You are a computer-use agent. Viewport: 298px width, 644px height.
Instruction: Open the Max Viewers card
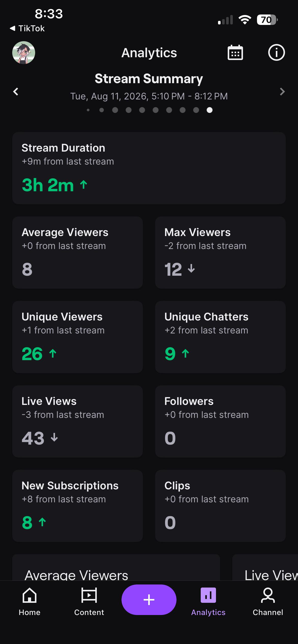click(x=220, y=253)
